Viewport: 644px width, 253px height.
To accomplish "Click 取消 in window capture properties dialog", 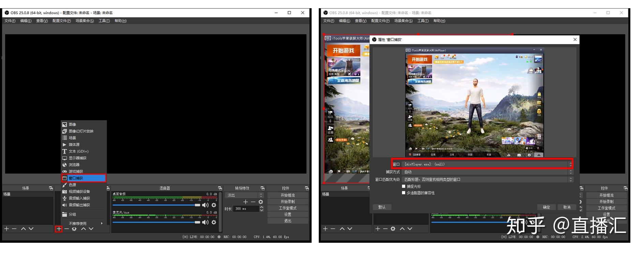I will [567, 207].
